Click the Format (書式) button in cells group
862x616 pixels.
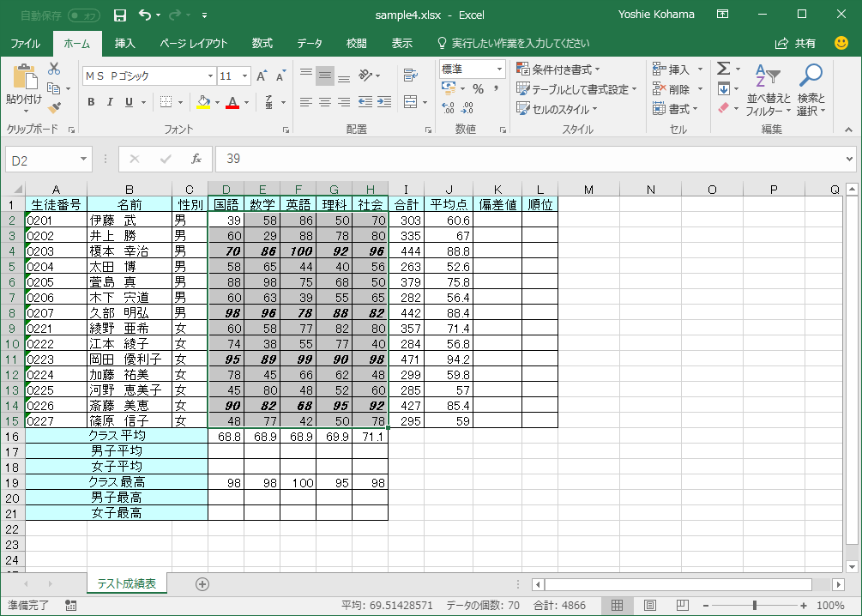676,109
